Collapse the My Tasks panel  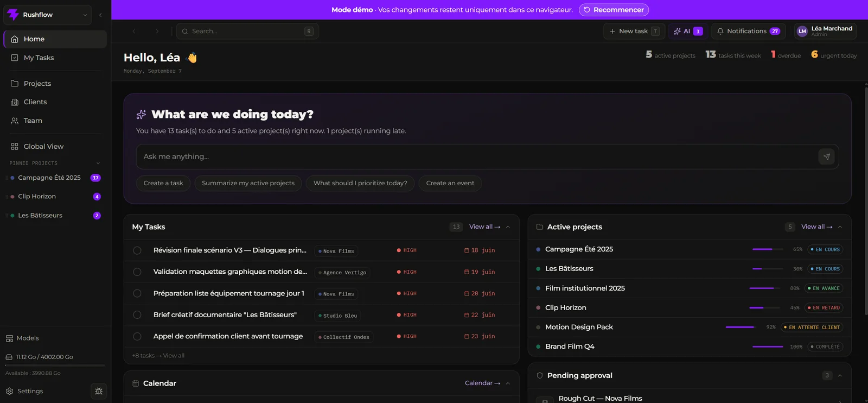pyautogui.click(x=508, y=227)
